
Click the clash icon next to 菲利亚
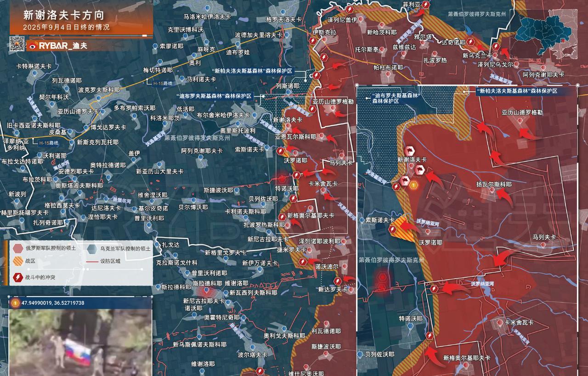point(426,5)
